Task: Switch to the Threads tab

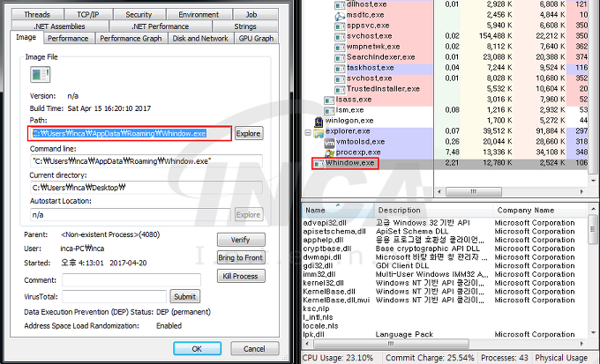Action: tap(37, 14)
